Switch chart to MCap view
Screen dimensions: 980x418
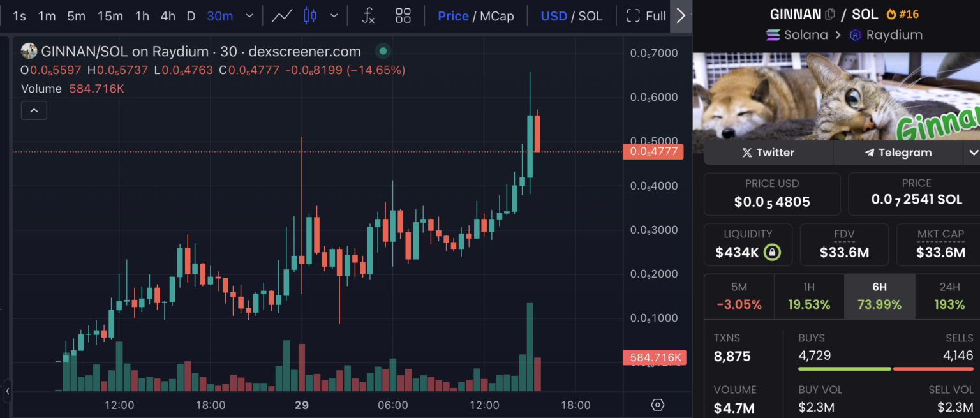(x=497, y=16)
